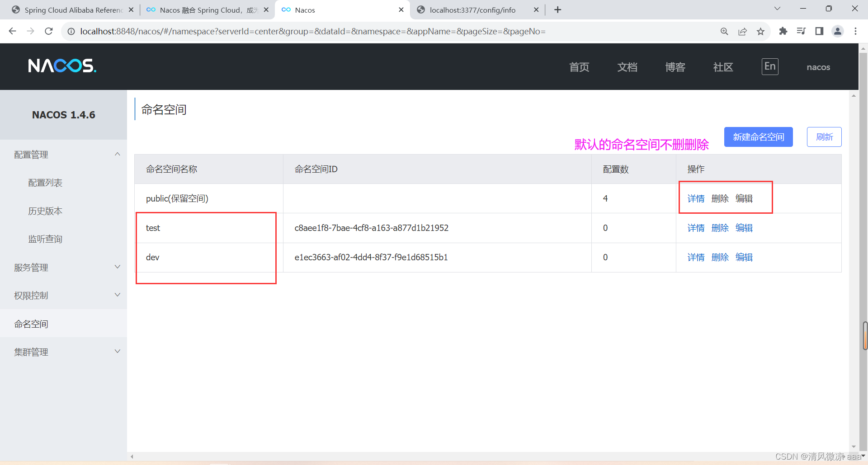Close the Nacos 融合 Spring Cloud tab
This screenshot has height=465, width=868.
point(266,9)
